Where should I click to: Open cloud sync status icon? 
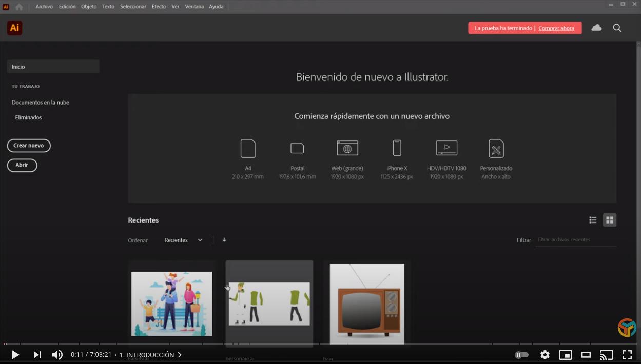click(596, 28)
